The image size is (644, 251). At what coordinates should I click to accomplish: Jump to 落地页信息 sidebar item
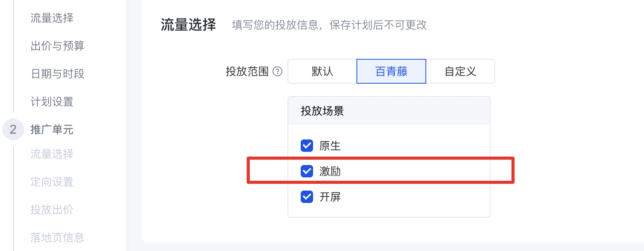(57, 237)
